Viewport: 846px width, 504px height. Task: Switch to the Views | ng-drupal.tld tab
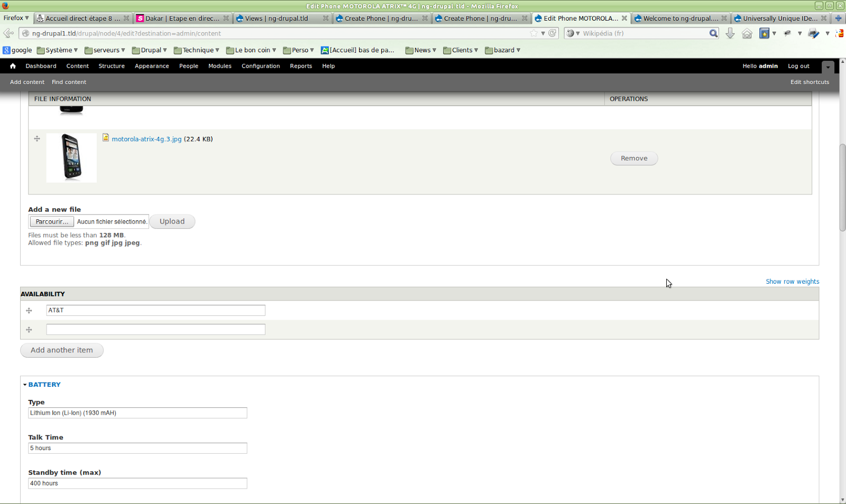coord(282,18)
